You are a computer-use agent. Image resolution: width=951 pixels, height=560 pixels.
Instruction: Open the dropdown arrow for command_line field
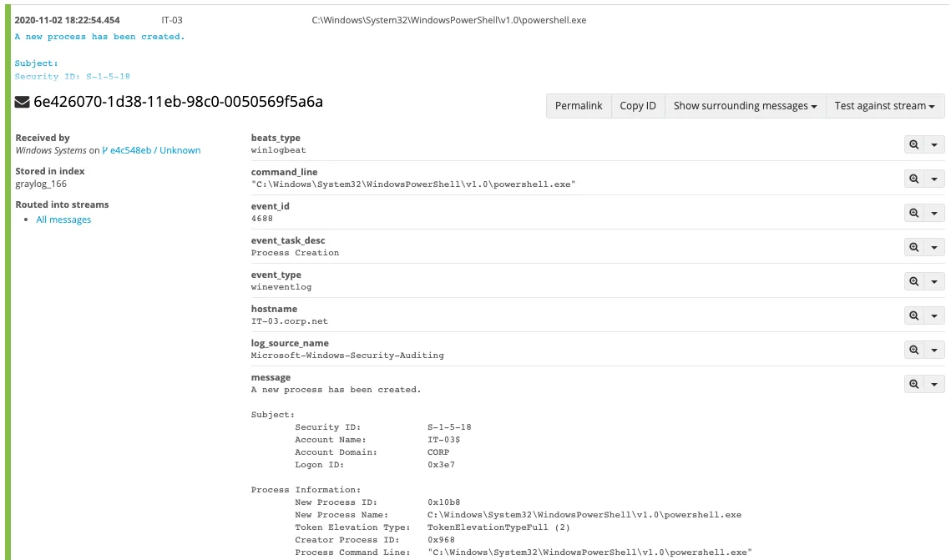click(934, 179)
